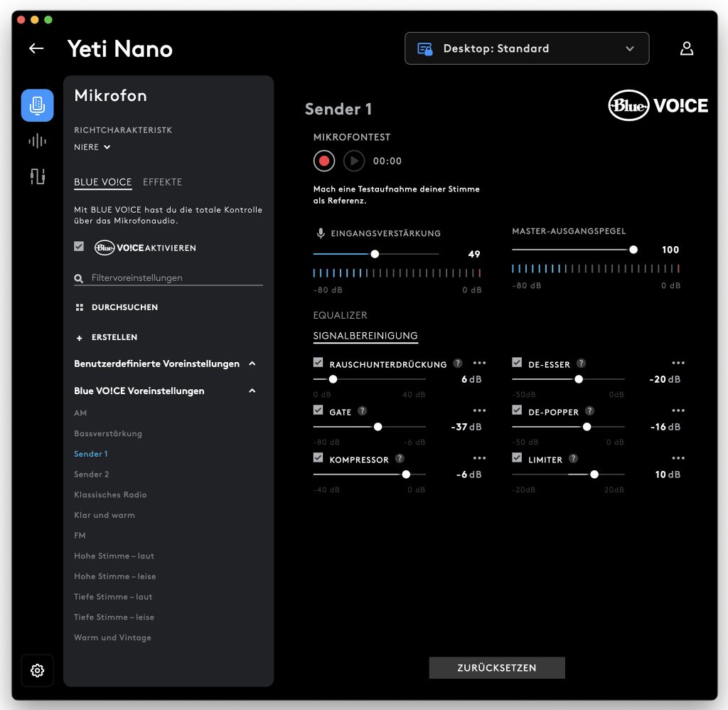The height and width of the screenshot is (710, 728).
Task: Open the microphone sidebar tab icon
Action: pos(37,105)
